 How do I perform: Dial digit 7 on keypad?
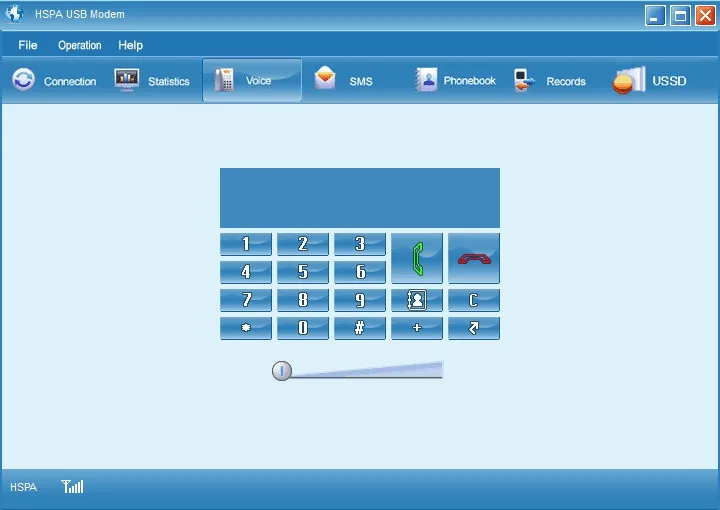[x=246, y=300]
